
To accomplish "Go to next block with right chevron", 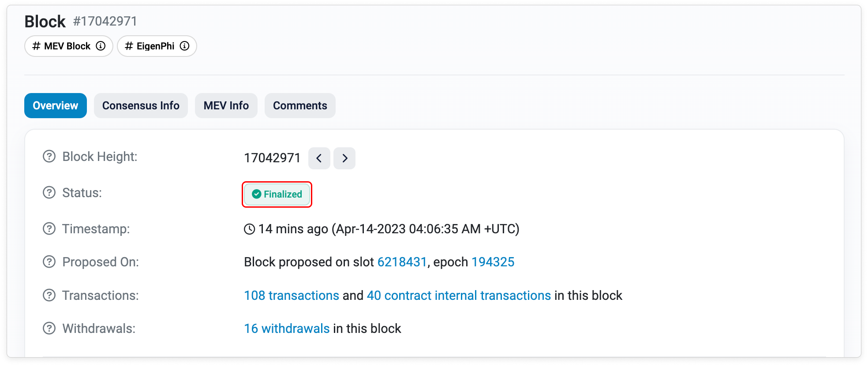I will click(344, 158).
